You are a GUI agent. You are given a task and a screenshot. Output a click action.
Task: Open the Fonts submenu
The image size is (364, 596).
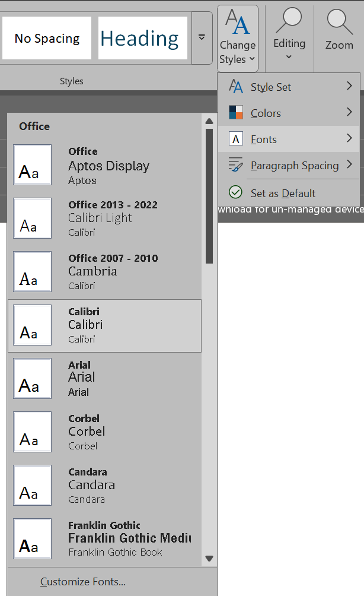click(x=264, y=139)
